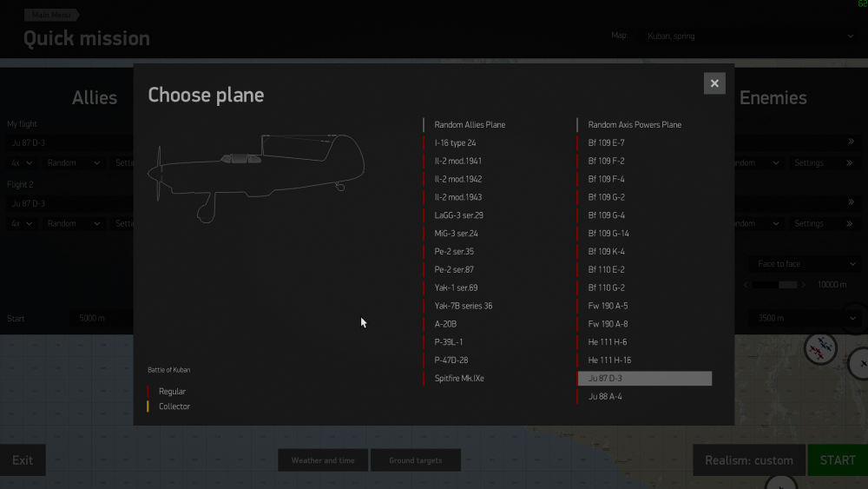Select He 111 H-6 bomber

pos(608,342)
